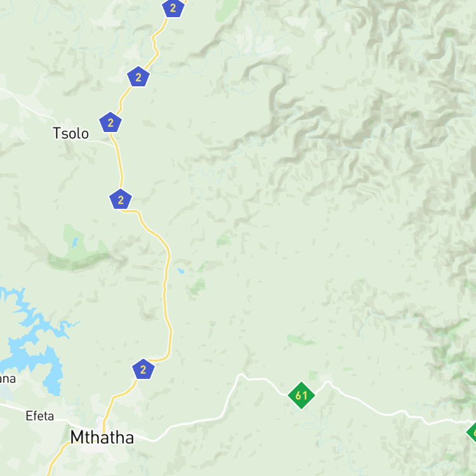Click the partially visible green shield at the map edge
This screenshot has width=476, height=476.
click(x=472, y=432)
